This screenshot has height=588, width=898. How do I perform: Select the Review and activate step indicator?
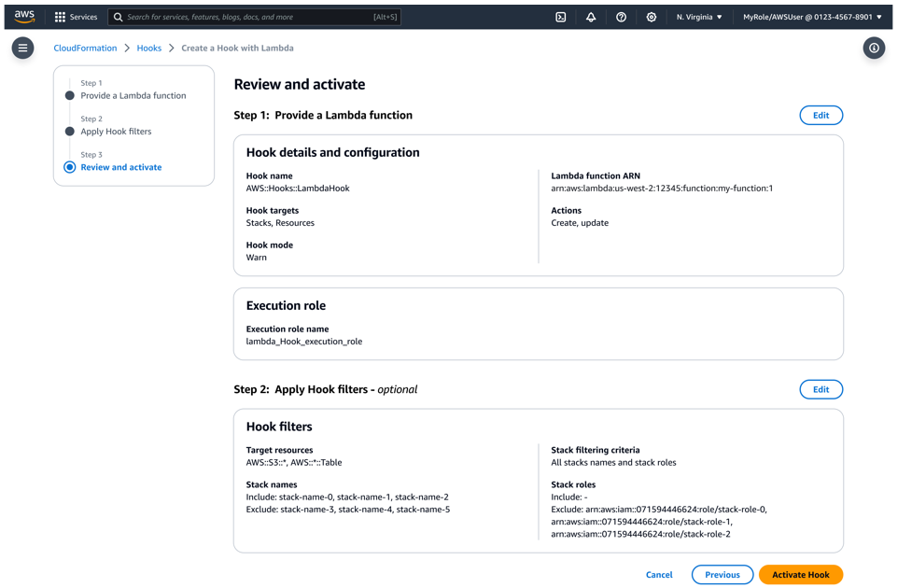tap(118, 165)
